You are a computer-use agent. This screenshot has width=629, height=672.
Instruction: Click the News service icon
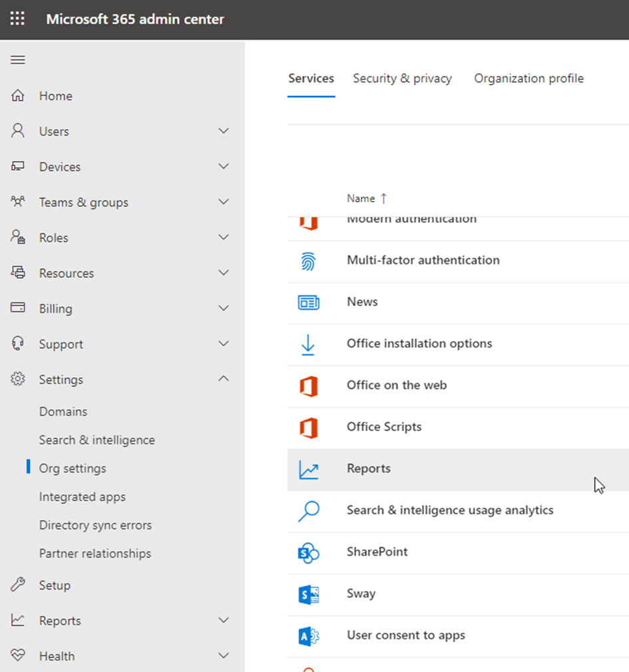308,303
